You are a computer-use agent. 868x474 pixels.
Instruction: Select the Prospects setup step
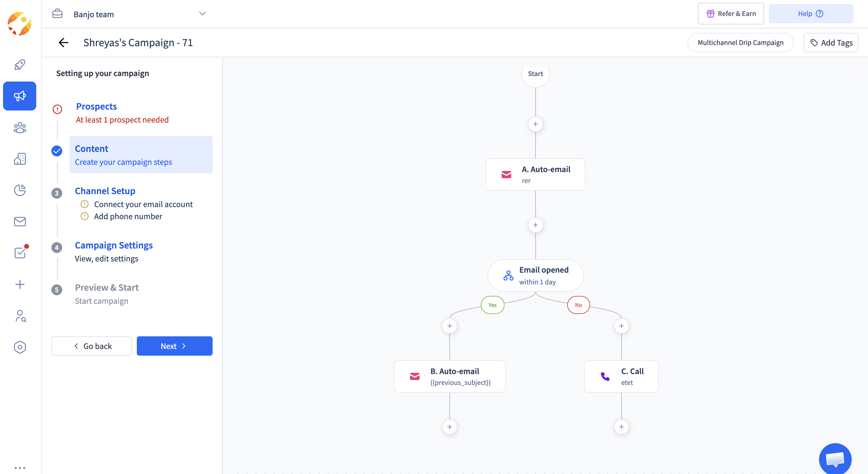click(x=96, y=107)
